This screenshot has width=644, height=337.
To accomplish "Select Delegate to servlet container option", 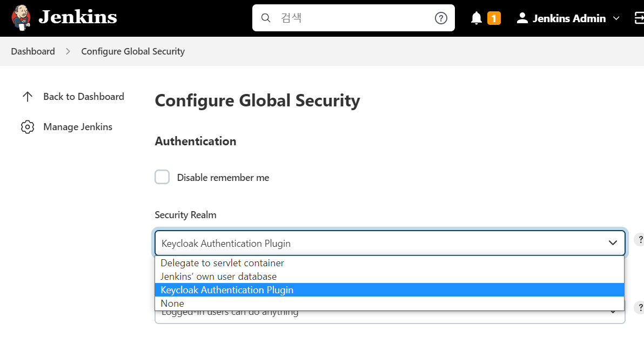I will click(x=222, y=263).
